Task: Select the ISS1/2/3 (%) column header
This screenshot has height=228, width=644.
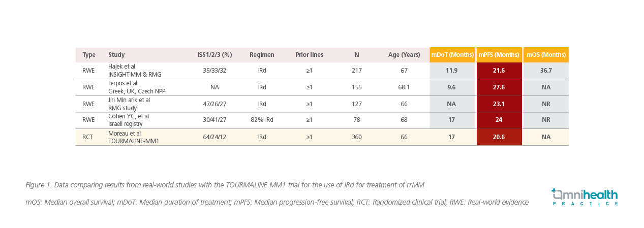Action: point(214,55)
